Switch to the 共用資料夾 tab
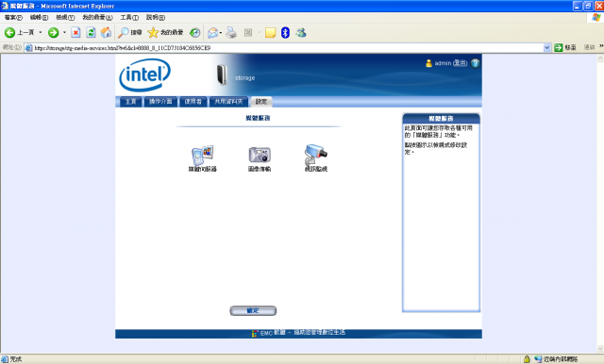This screenshot has height=364, width=604. click(x=228, y=102)
